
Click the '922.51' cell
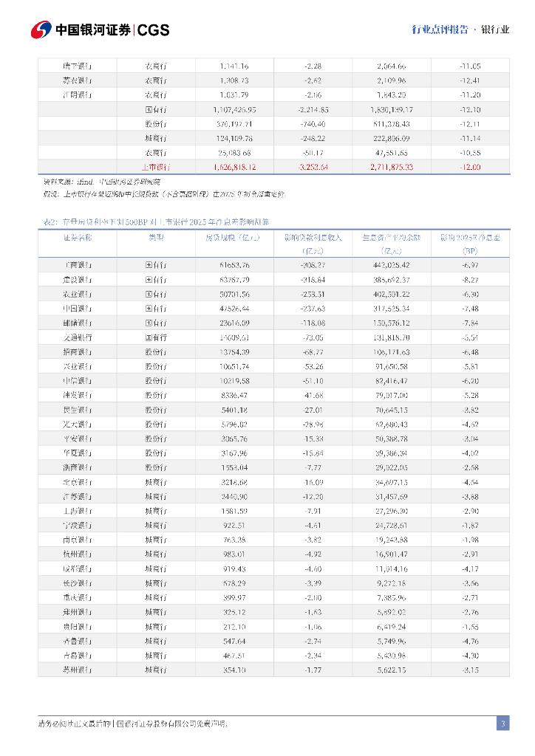[x=234, y=526]
